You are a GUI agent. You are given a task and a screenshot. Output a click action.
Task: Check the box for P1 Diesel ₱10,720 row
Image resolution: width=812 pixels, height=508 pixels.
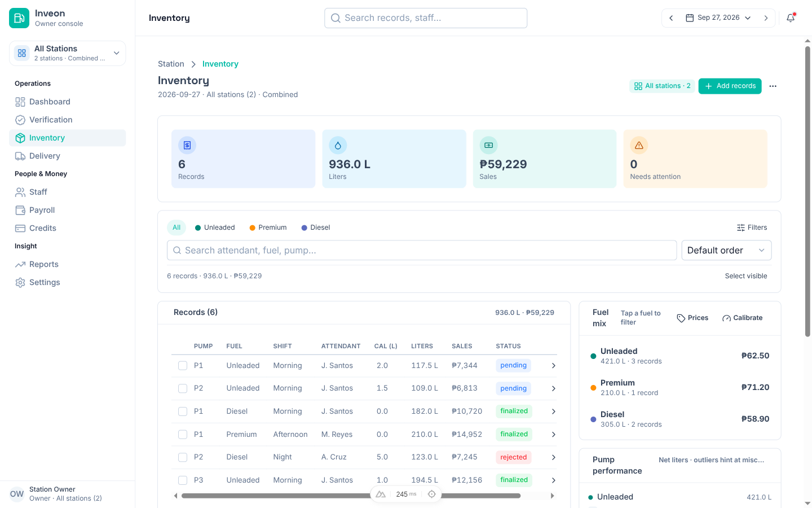pyautogui.click(x=183, y=411)
